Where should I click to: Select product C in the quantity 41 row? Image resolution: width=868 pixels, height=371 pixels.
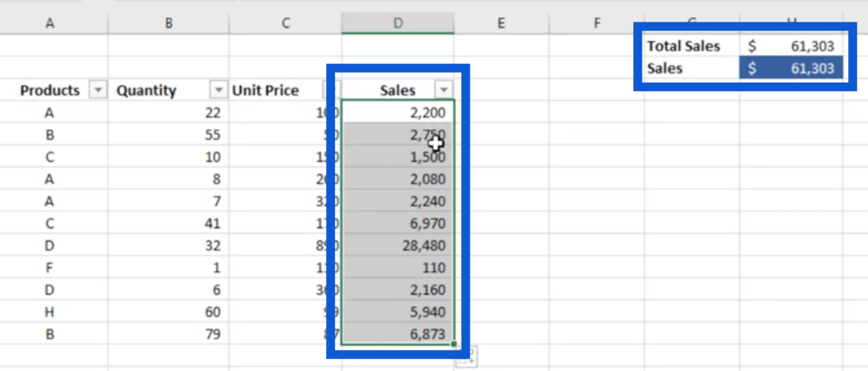[50, 224]
